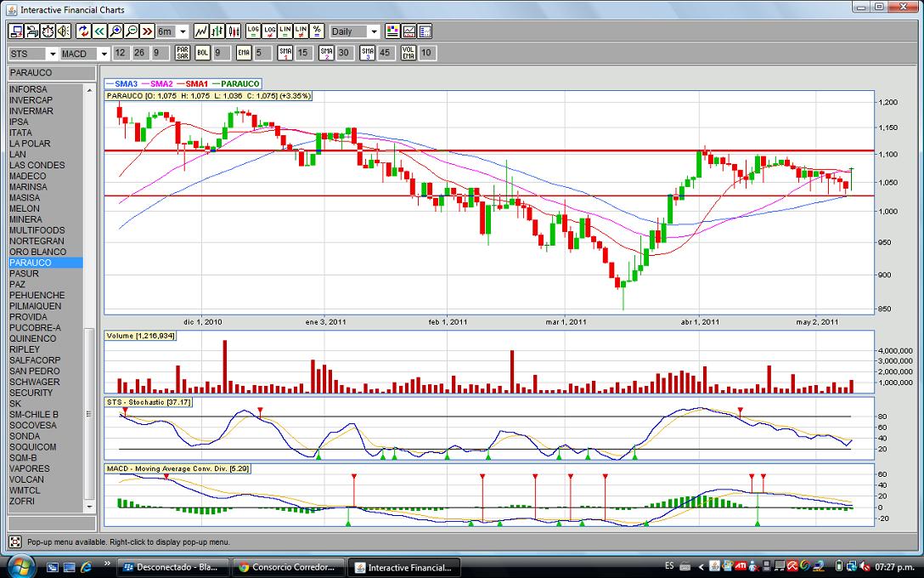Image resolution: width=924 pixels, height=578 pixels.
Task: Click the print chart icon
Action: [31, 31]
